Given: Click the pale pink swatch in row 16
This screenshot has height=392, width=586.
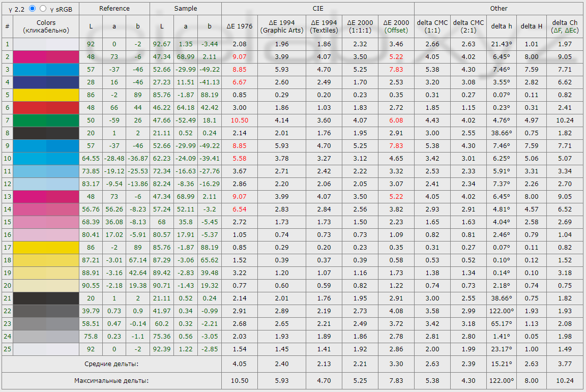Looking at the screenshot, I should click(x=46, y=235).
